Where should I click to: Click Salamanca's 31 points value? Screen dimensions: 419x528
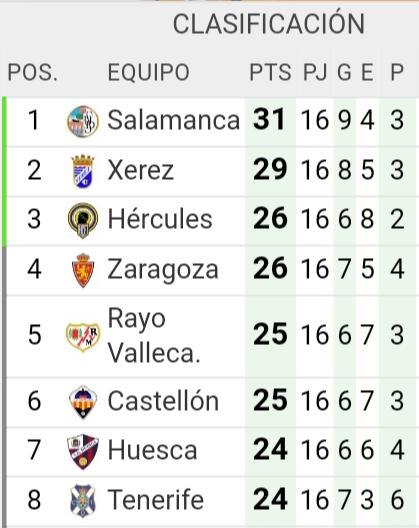[270, 120]
